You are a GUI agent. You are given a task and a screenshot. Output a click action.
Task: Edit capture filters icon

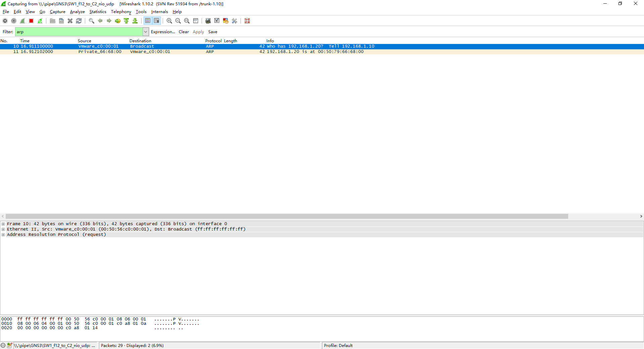(x=208, y=21)
